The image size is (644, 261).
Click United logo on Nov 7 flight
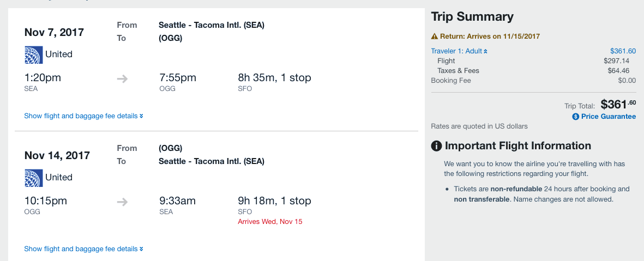(33, 54)
